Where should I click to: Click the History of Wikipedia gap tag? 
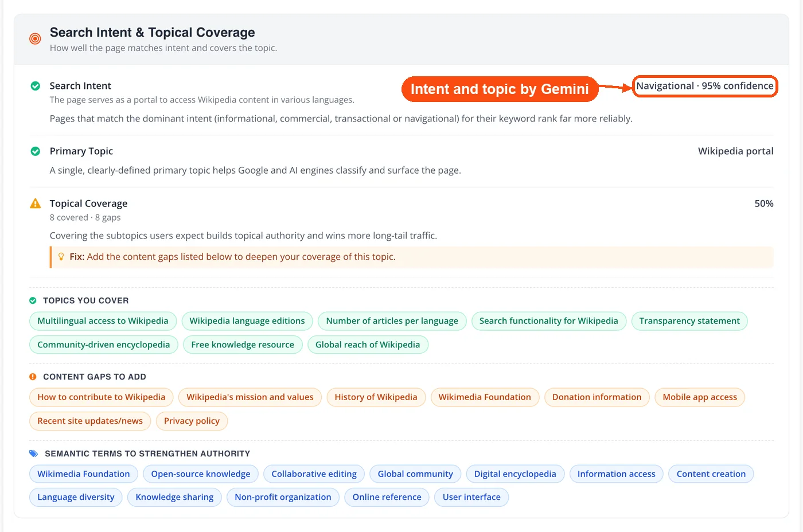tap(376, 397)
